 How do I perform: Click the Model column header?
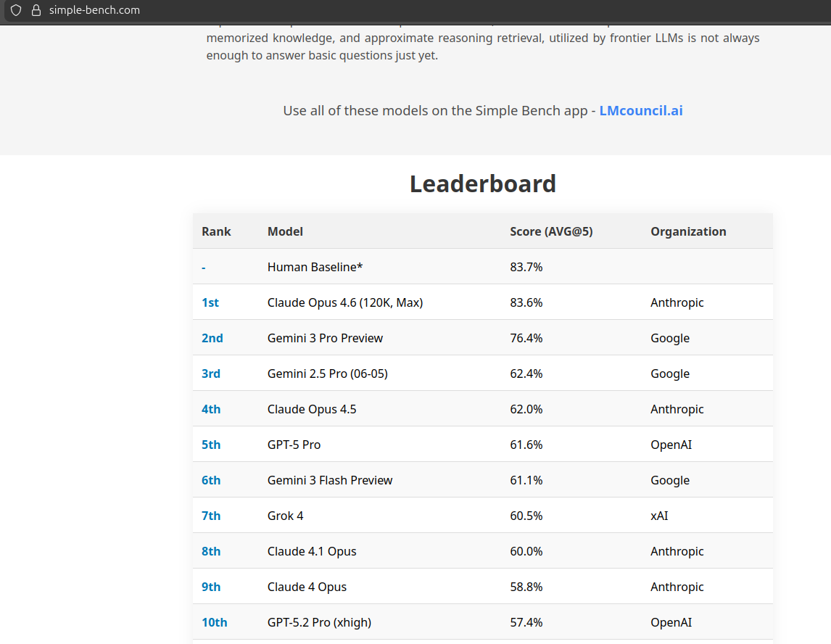[285, 231]
